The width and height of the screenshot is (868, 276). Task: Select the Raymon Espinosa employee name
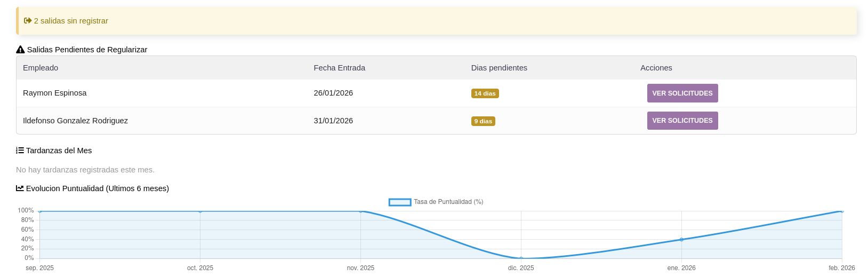tap(54, 93)
